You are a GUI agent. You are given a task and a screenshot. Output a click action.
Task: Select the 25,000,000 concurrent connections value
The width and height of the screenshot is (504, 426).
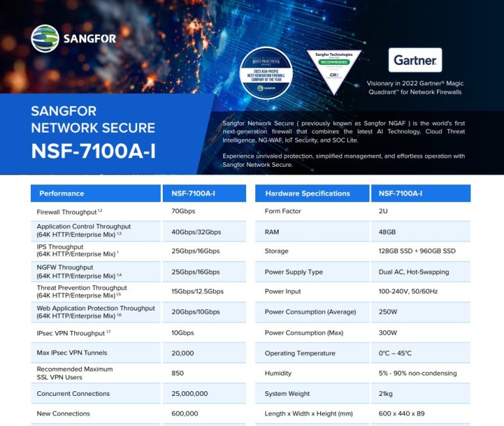(190, 393)
